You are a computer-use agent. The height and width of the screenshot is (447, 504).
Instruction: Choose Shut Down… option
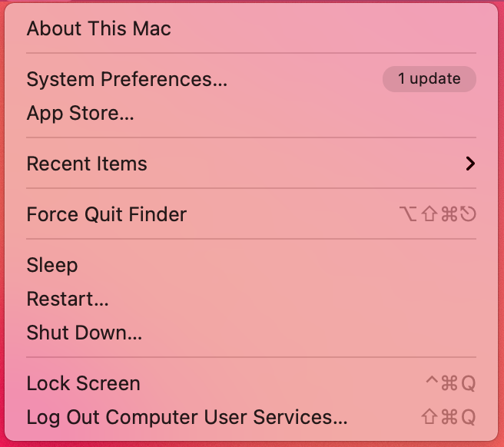[x=84, y=333]
